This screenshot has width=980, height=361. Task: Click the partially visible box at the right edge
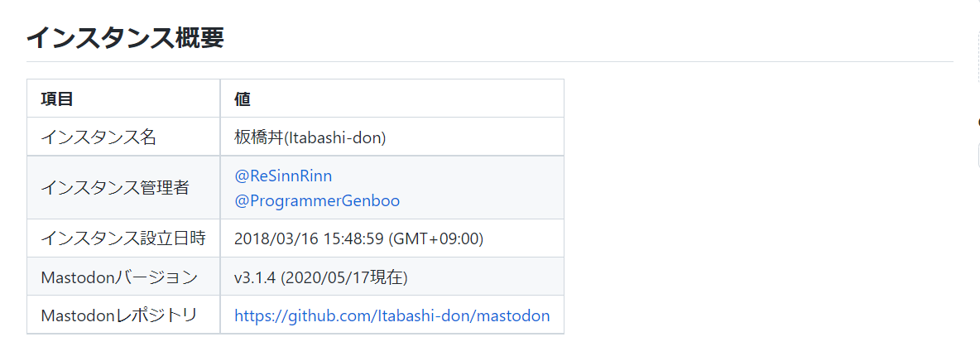coord(978,155)
